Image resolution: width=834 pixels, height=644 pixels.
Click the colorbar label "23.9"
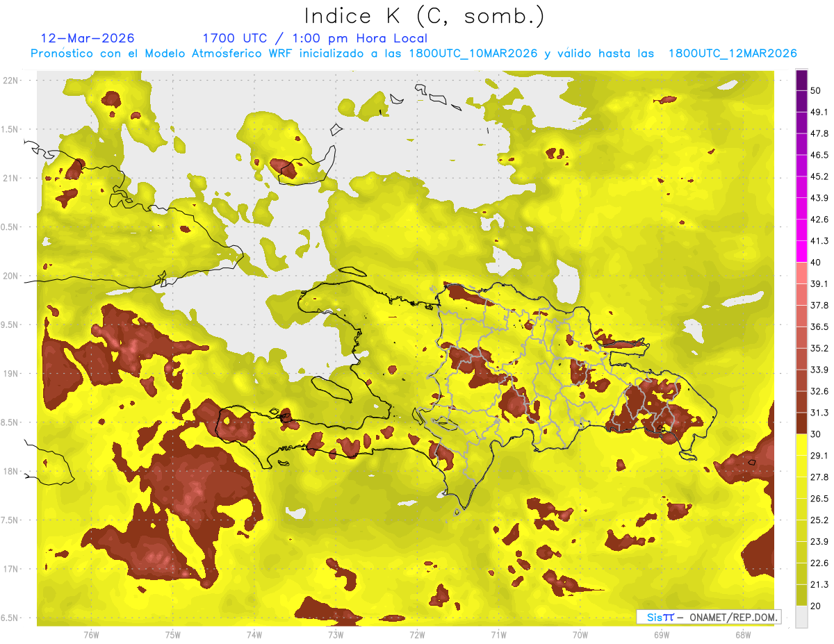(x=819, y=542)
